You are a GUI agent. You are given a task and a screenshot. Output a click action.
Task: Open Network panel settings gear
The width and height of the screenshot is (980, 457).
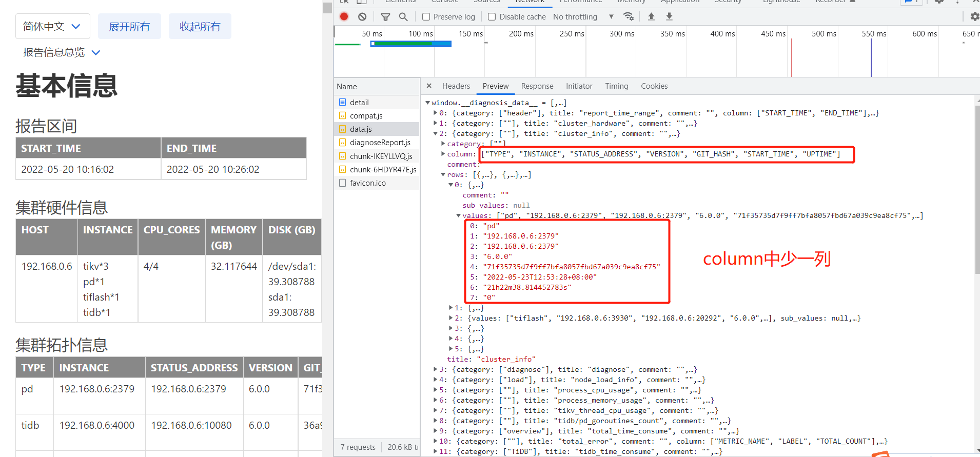[974, 16]
